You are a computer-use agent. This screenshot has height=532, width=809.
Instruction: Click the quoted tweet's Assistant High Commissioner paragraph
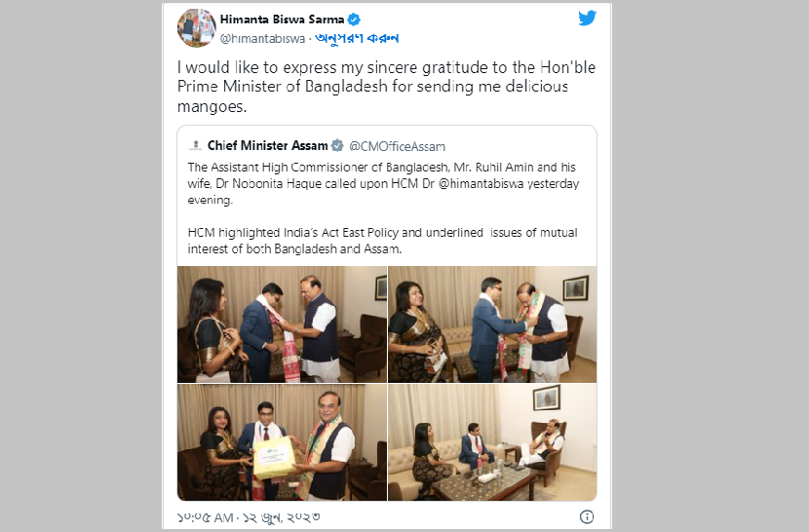[x=383, y=183]
